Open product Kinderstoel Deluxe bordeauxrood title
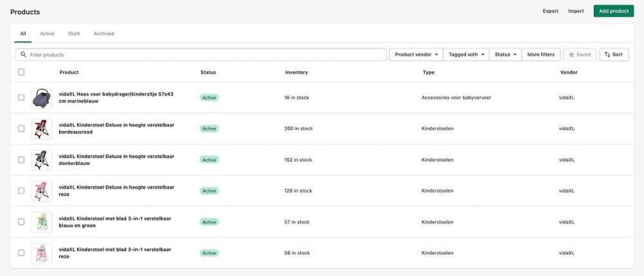644x276 pixels. (117, 129)
